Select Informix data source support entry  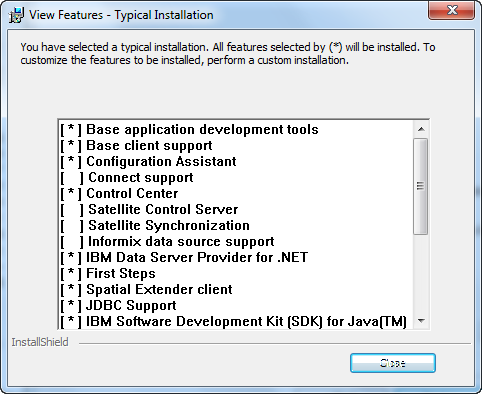coord(167,242)
